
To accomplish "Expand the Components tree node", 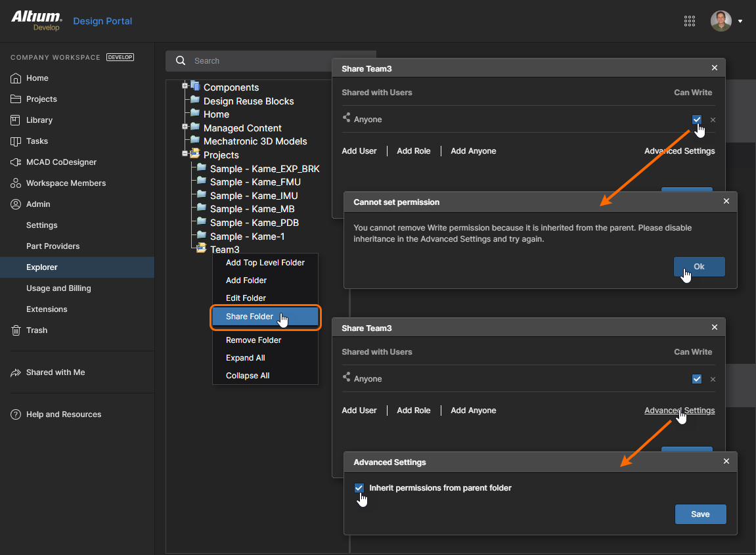I will [x=185, y=86].
